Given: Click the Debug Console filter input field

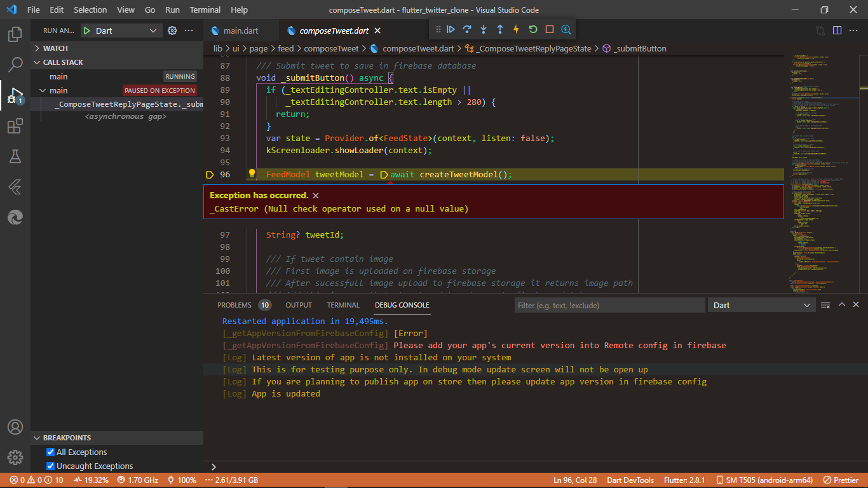Looking at the screenshot, I should tap(609, 305).
